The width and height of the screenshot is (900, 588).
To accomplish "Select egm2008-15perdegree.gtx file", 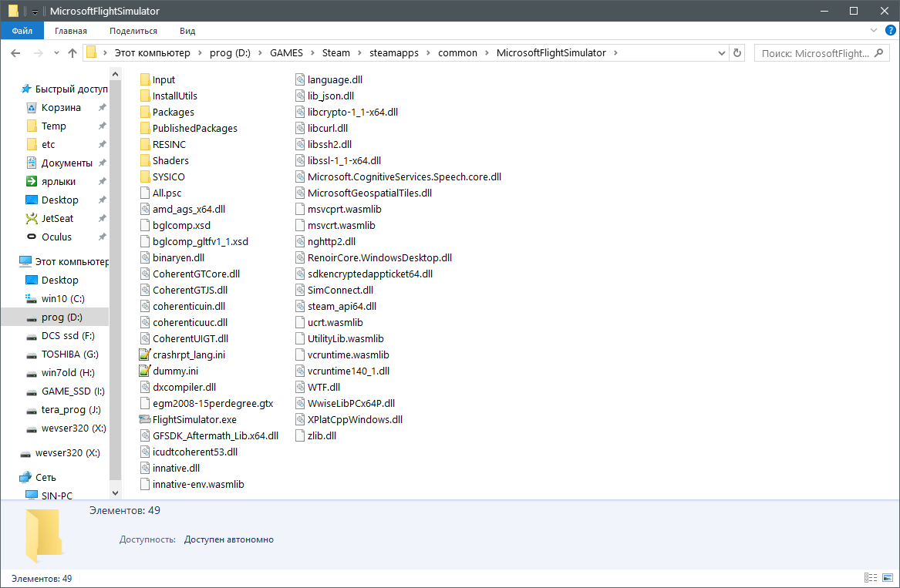I will (207, 403).
